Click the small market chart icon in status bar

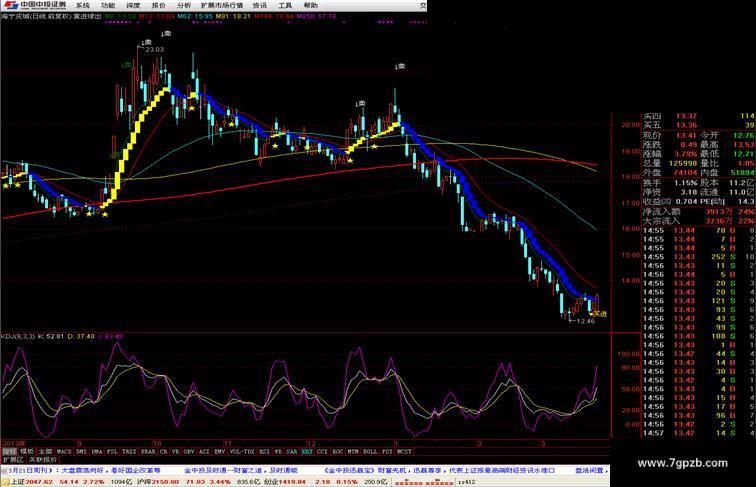[x=424, y=482]
